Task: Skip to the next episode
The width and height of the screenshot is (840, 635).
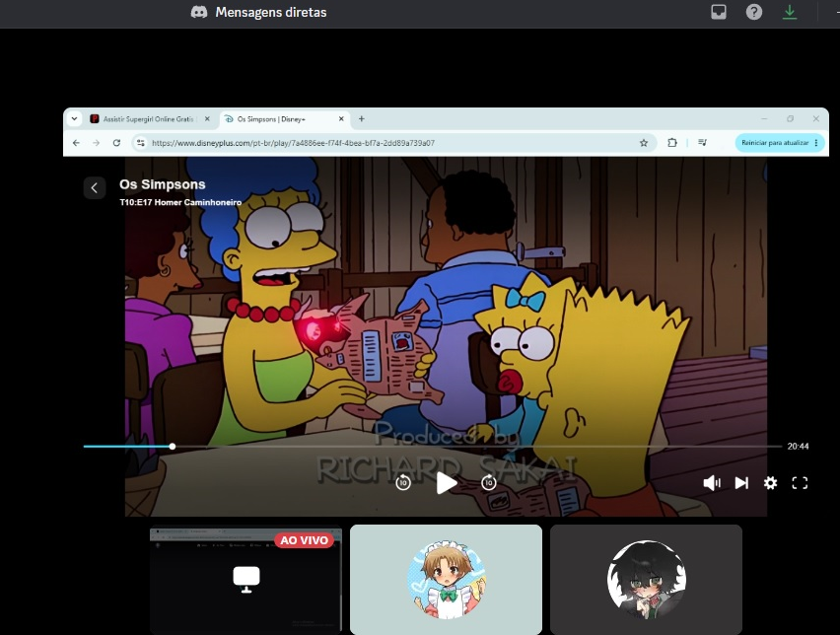Action: click(741, 483)
